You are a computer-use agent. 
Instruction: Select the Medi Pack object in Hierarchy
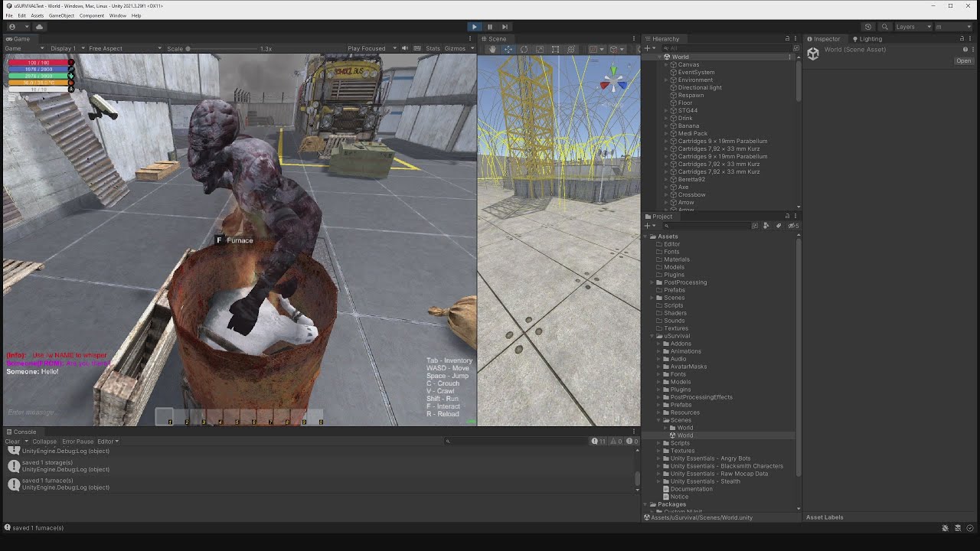[692, 133]
